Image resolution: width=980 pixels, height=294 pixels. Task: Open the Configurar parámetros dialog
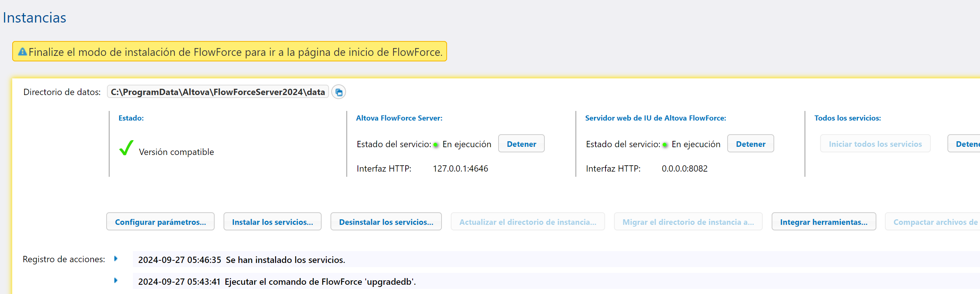click(x=160, y=222)
